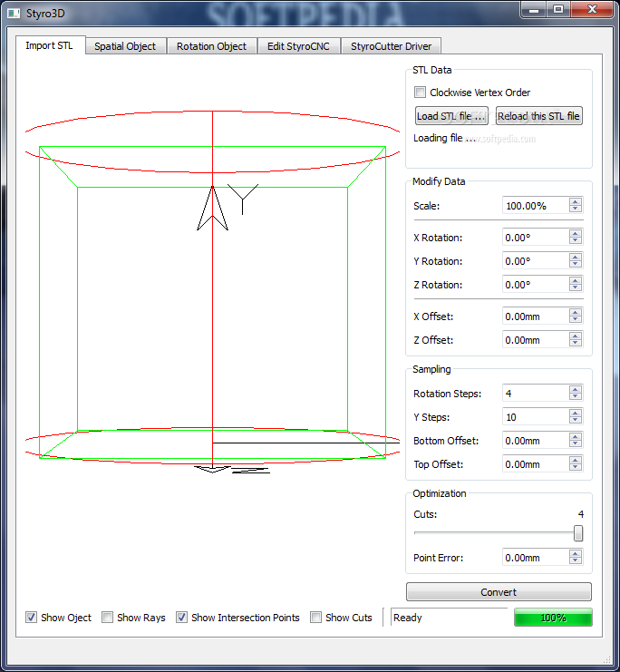Click the Z Offset value field

click(536, 340)
